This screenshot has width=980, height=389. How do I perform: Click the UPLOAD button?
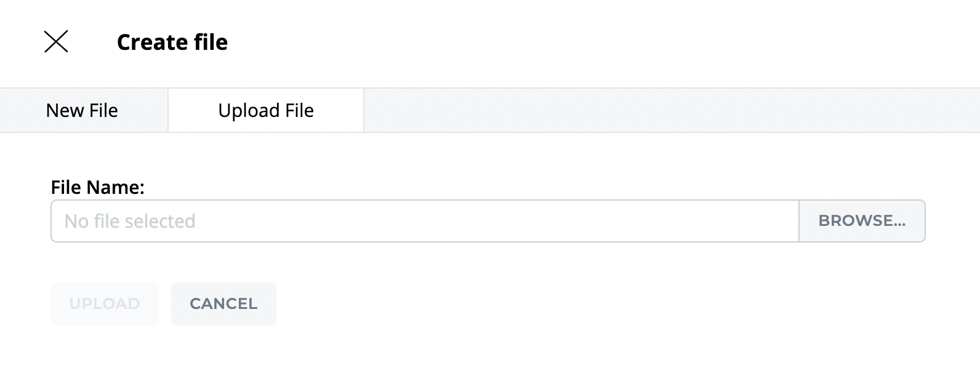click(105, 304)
